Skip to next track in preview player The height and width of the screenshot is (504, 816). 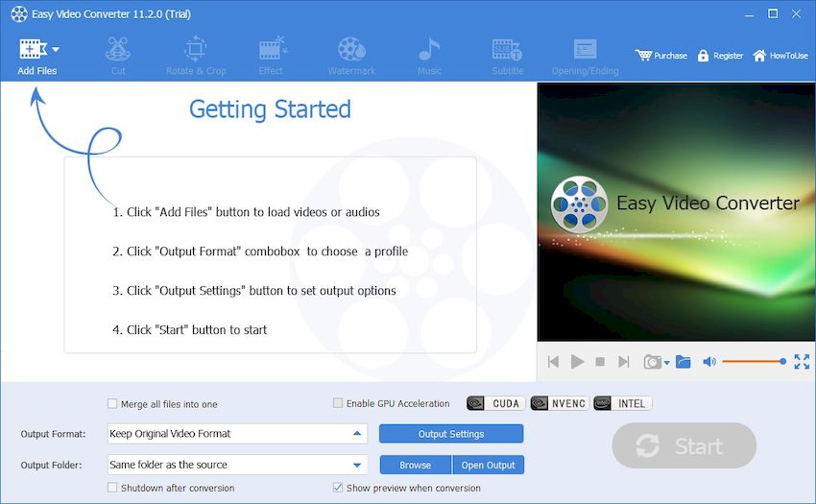623,361
